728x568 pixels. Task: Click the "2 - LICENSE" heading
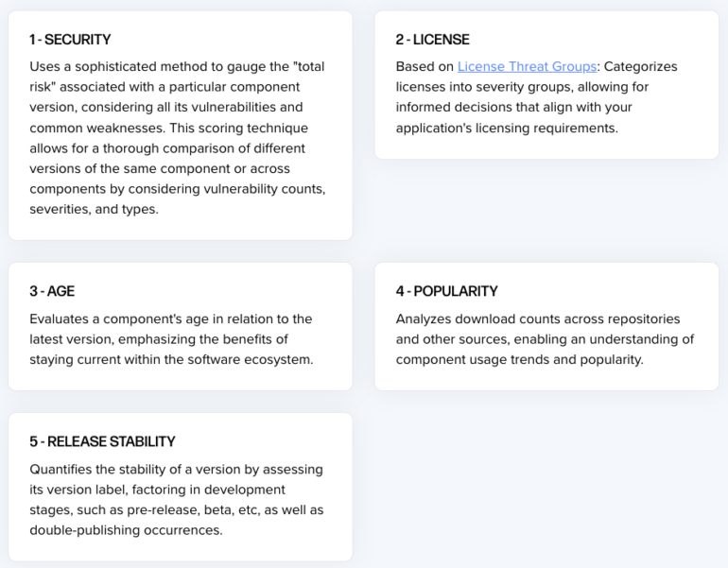pyautogui.click(x=432, y=40)
